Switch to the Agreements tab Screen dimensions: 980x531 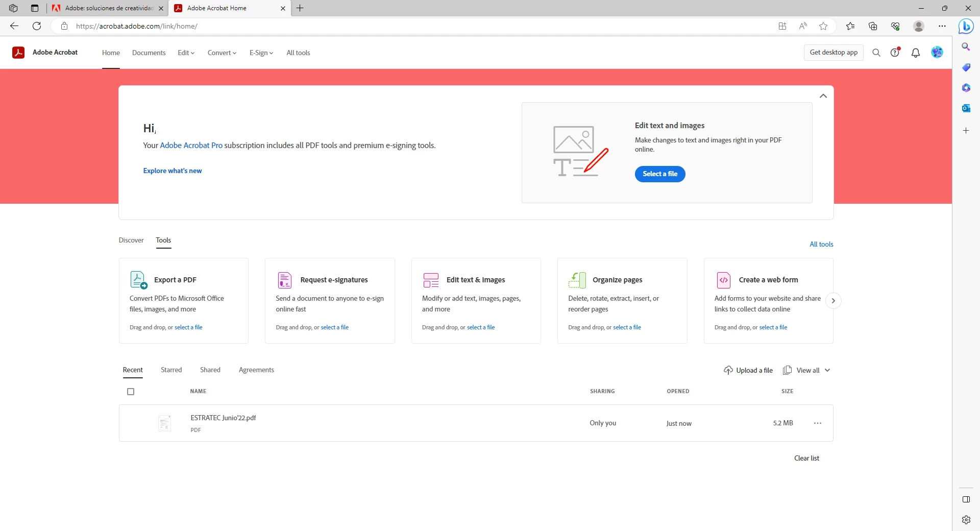tap(256, 370)
